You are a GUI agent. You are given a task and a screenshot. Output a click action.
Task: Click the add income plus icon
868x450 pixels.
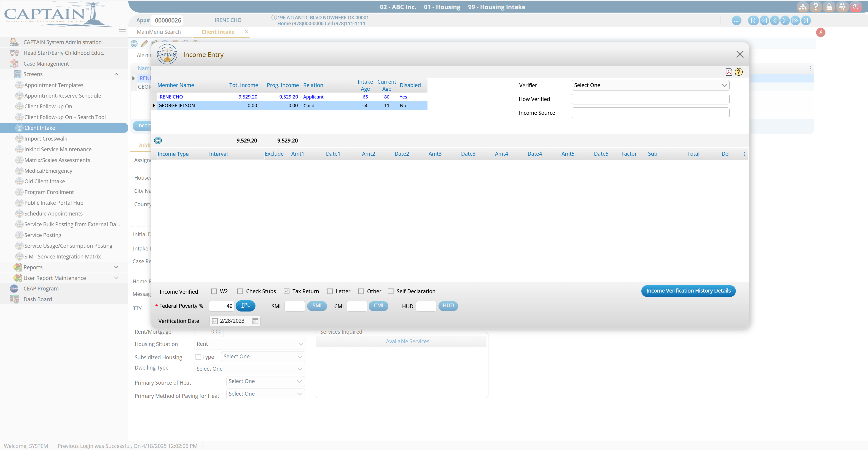click(x=158, y=140)
